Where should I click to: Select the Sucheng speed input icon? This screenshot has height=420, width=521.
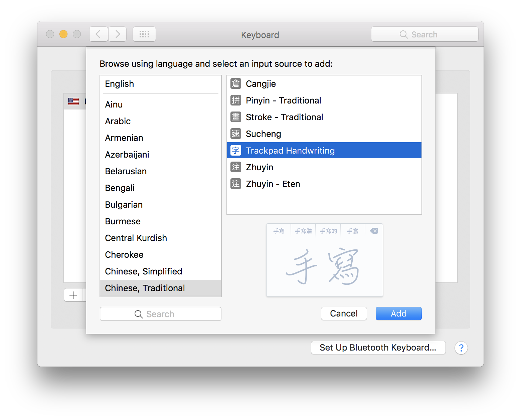coord(235,134)
